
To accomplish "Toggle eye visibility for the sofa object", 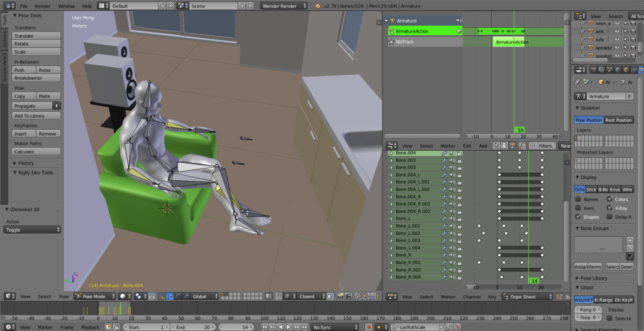I will 617,40.
